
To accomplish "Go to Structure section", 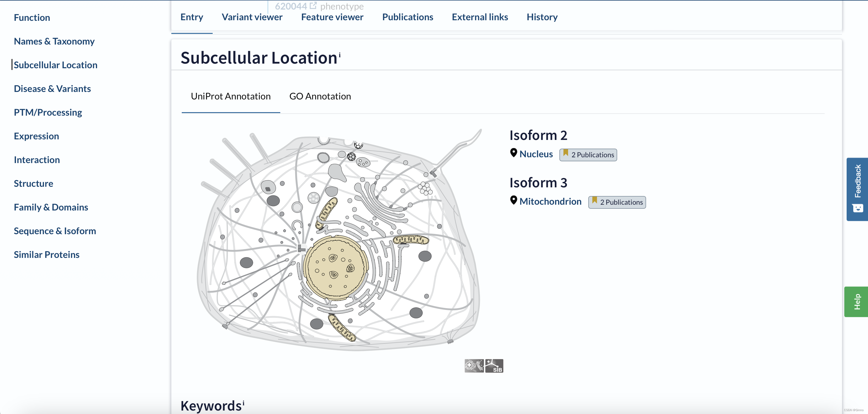I will pos(33,183).
